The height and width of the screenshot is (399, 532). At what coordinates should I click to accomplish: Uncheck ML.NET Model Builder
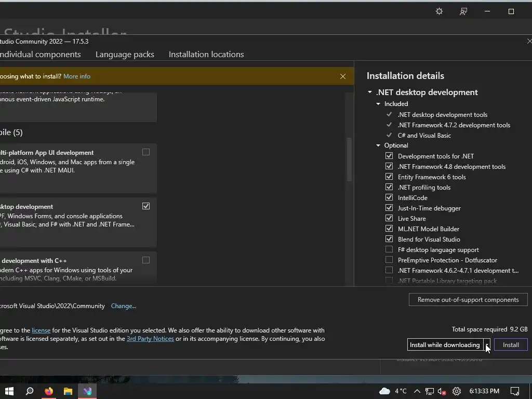coord(389,229)
